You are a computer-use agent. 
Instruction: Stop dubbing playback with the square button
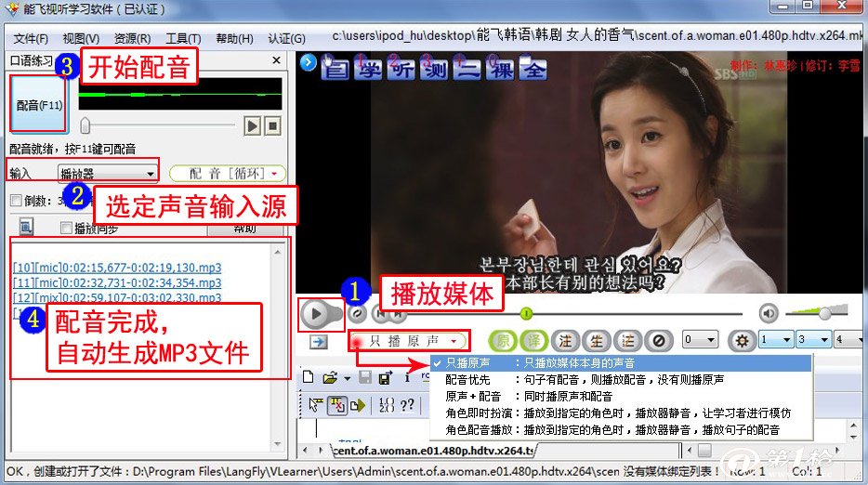[272, 126]
